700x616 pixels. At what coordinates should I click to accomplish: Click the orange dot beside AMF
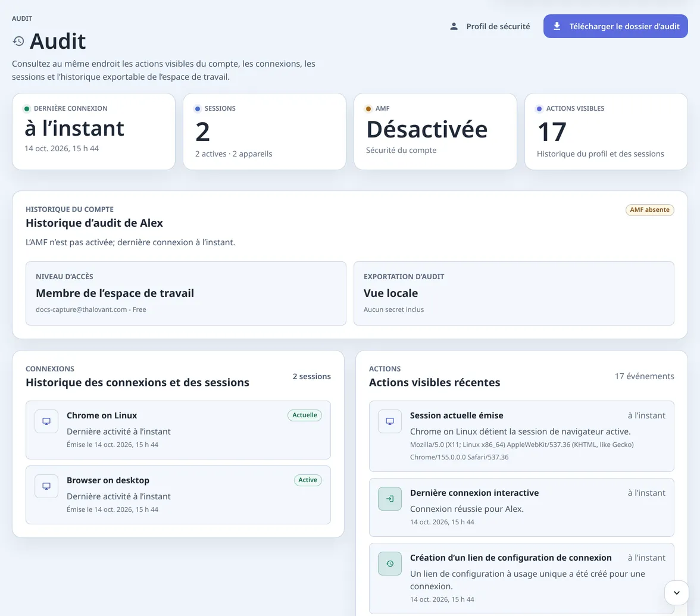point(368,108)
